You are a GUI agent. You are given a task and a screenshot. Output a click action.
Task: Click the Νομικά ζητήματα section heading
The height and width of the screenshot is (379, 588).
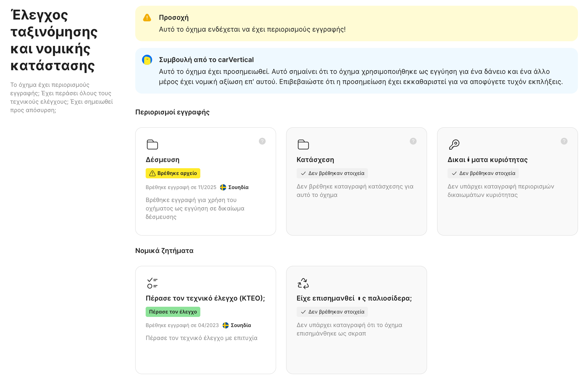[164, 251]
